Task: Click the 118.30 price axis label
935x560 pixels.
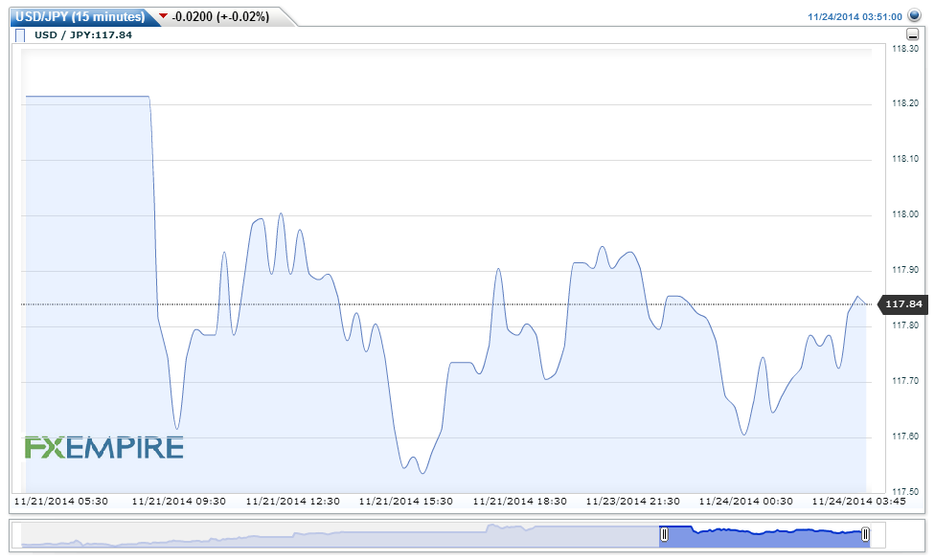Action: pos(905,49)
